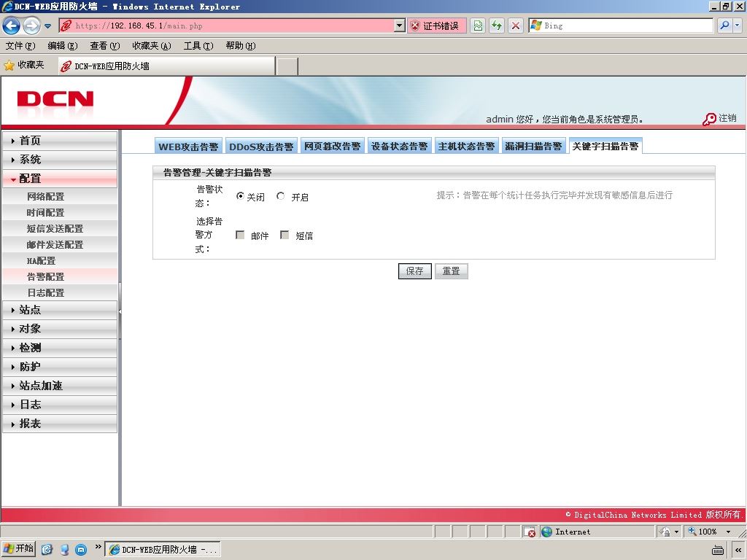
Task: Open a new blank browser tab
Action: pos(287,66)
